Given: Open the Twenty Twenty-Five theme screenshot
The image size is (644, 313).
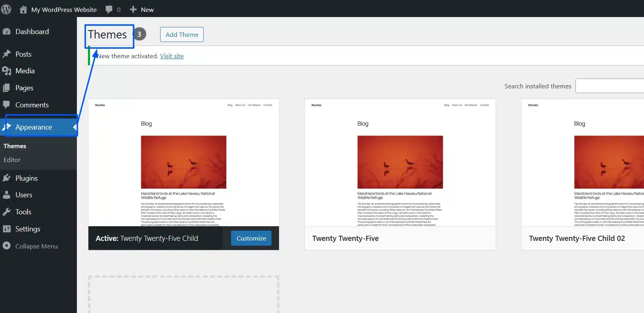Looking at the screenshot, I should click(x=400, y=163).
